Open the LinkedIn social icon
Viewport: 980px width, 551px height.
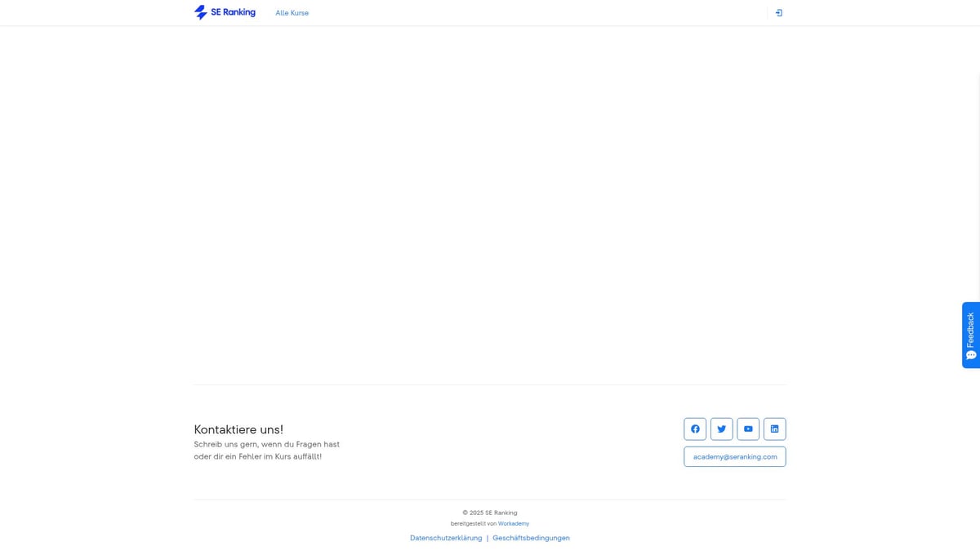click(774, 429)
